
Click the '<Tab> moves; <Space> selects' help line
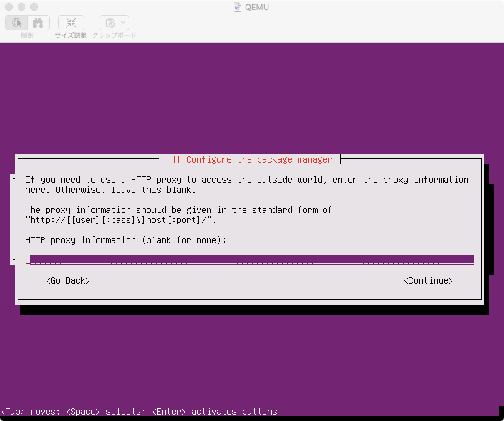139,412
